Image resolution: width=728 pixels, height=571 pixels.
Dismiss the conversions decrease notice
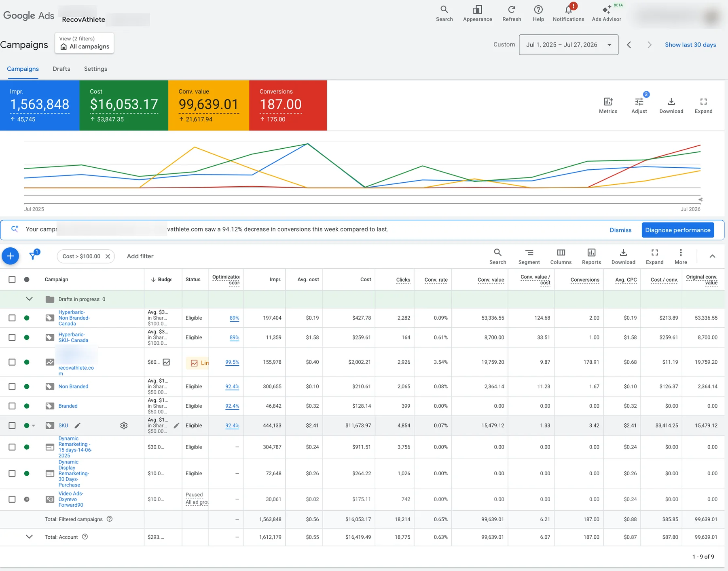[620, 230]
